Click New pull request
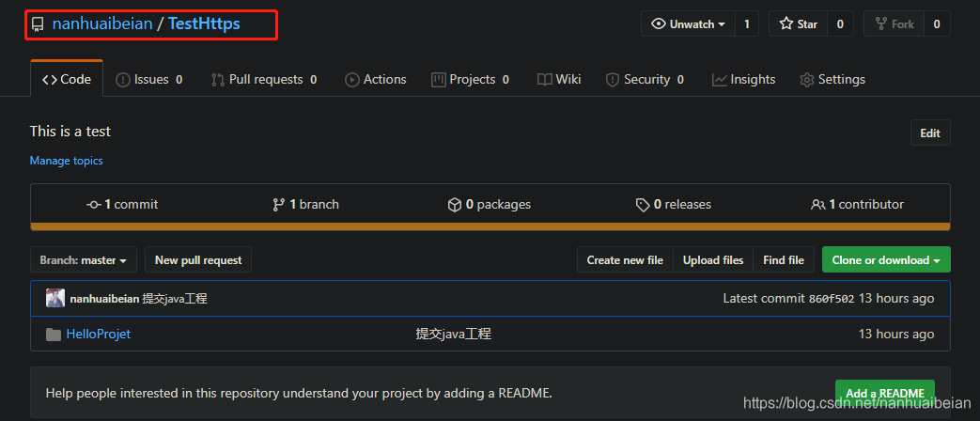This screenshot has width=980, height=421. [198, 260]
